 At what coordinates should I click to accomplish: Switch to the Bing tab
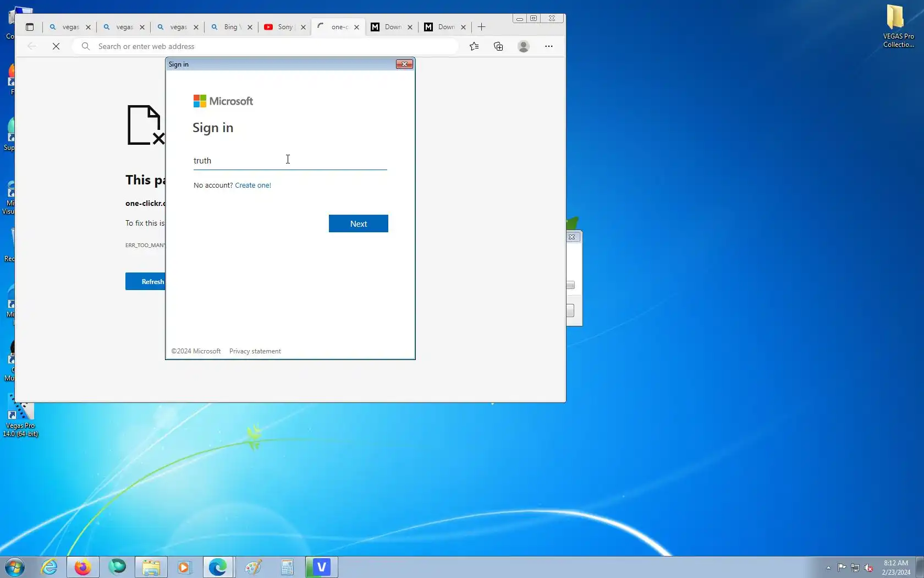(x=232, y=27)
